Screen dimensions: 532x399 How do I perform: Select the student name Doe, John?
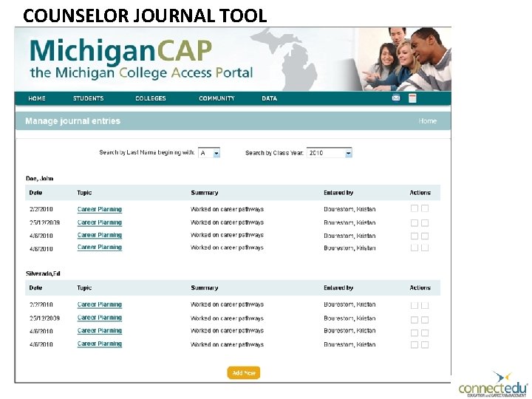pos(40,179)
